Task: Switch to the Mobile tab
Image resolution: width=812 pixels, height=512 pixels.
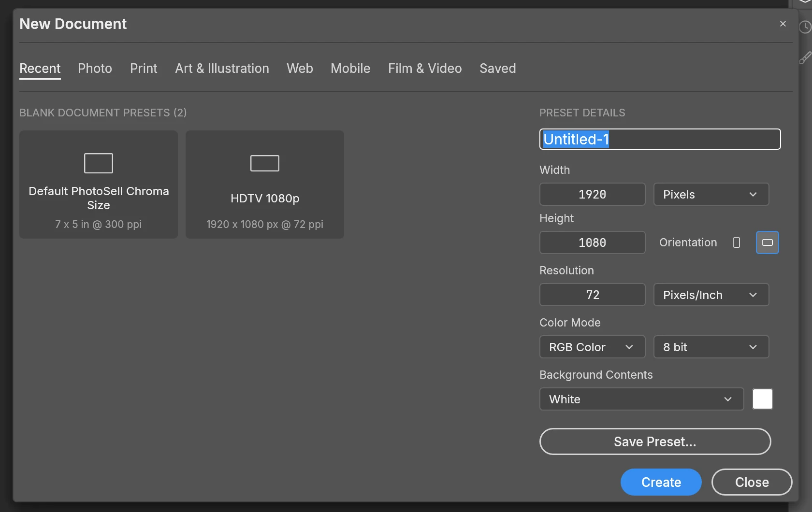Action: (350, 69)
